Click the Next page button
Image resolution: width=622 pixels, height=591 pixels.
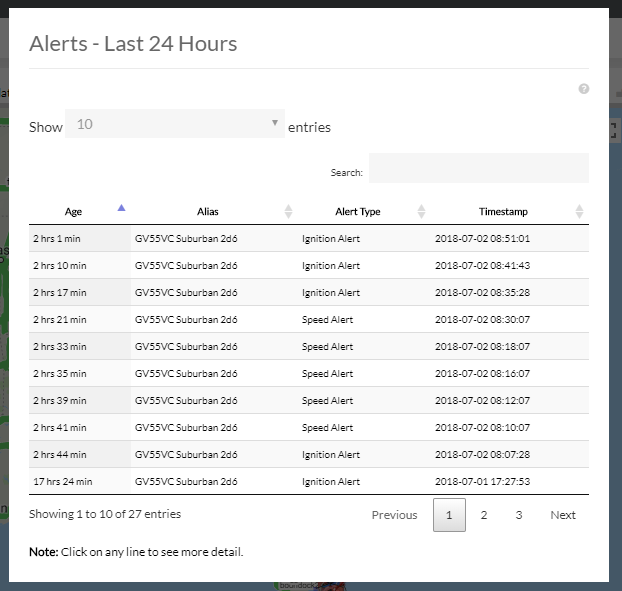[x=563, y=515]
